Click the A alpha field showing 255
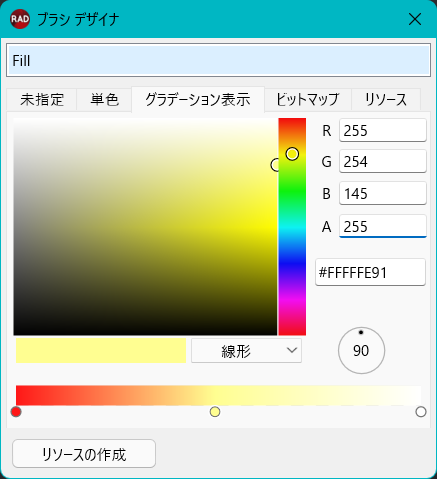 (383, 226)
